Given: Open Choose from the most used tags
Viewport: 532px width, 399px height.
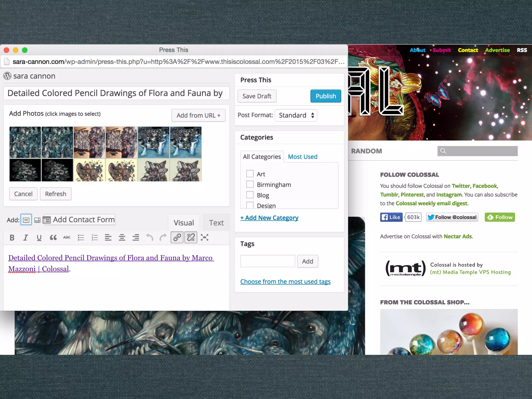Looking at the screenshot, I should tap(285, 282).
